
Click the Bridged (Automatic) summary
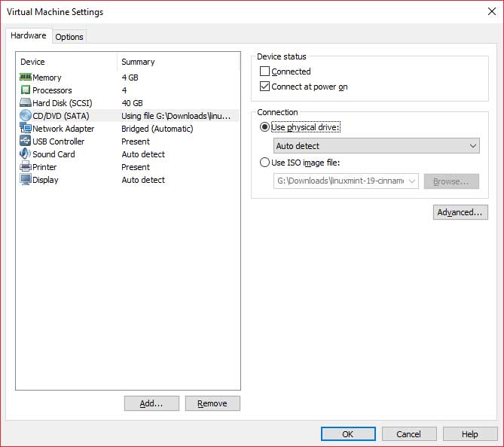coord(157,129)
